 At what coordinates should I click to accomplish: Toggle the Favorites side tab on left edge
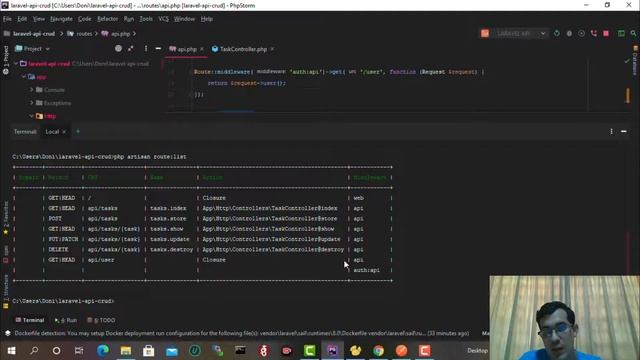6,218
